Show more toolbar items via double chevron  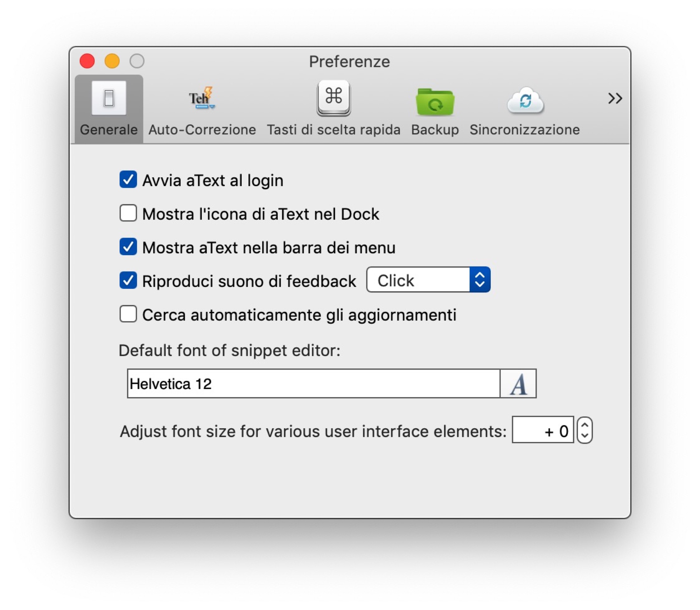pyautogui.click(x=615, y=99)
